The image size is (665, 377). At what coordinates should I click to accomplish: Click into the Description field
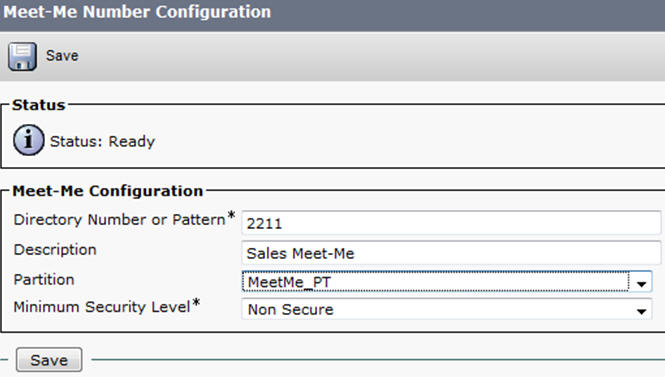click(451, 253)
